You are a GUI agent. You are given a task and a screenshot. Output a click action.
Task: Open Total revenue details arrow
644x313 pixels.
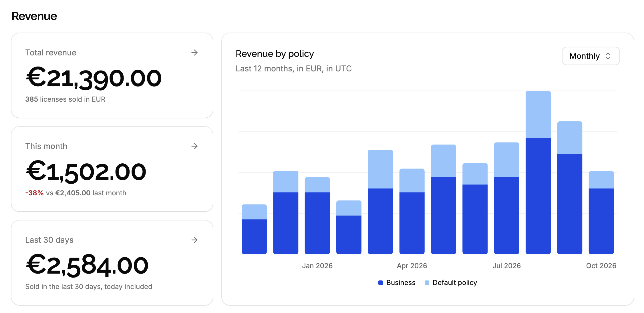(194, 53)
